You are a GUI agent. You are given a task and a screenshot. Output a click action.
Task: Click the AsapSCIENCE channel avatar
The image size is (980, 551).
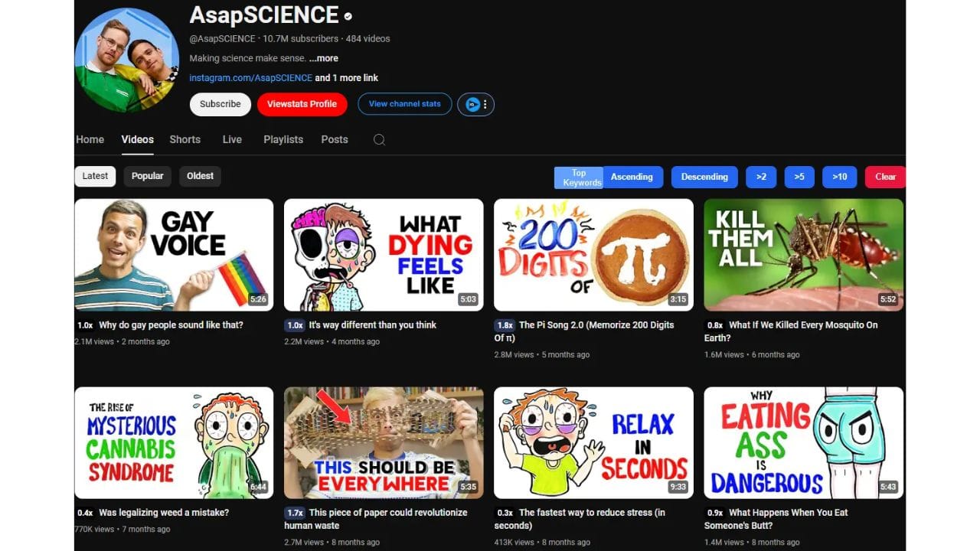[x=127, y=60]
